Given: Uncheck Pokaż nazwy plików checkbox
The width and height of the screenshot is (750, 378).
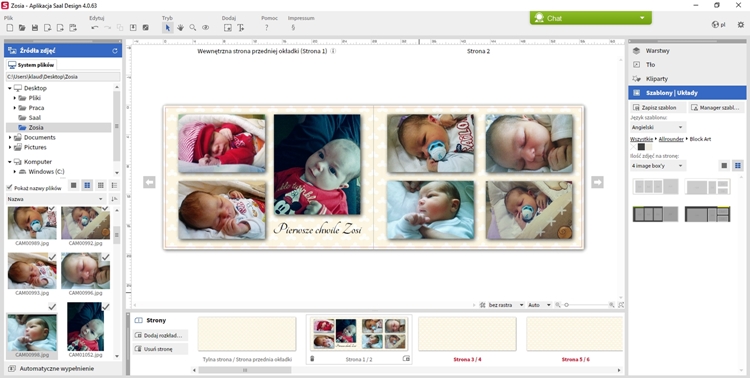Looking at the screenshot, I should [x=9, y=188].
